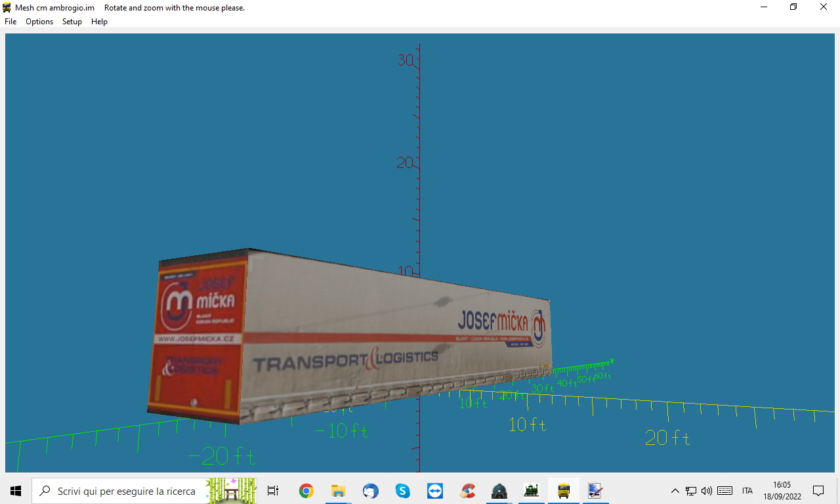
Task: Open Thunderbird from the taskbar
Action: [370, 491]
